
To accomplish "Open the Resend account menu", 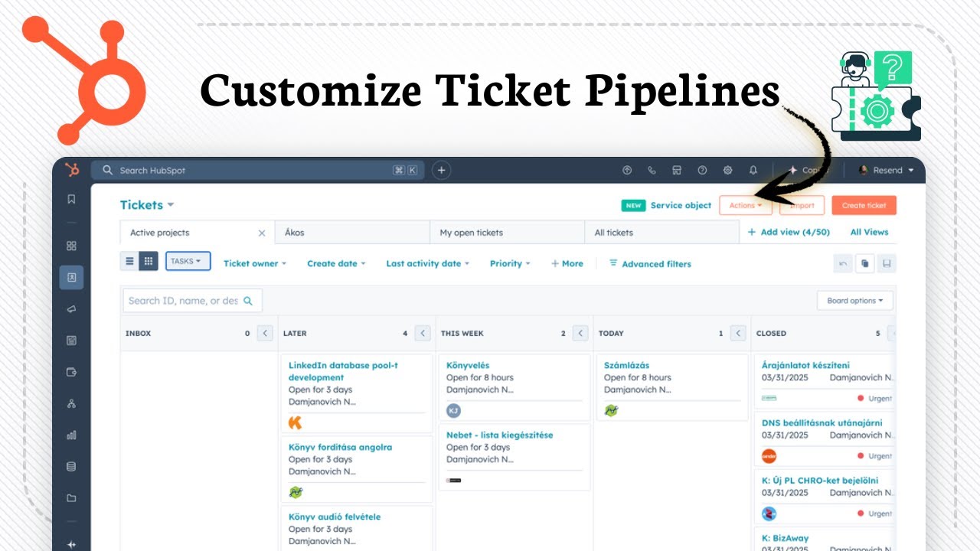I will tap(887, 170).
